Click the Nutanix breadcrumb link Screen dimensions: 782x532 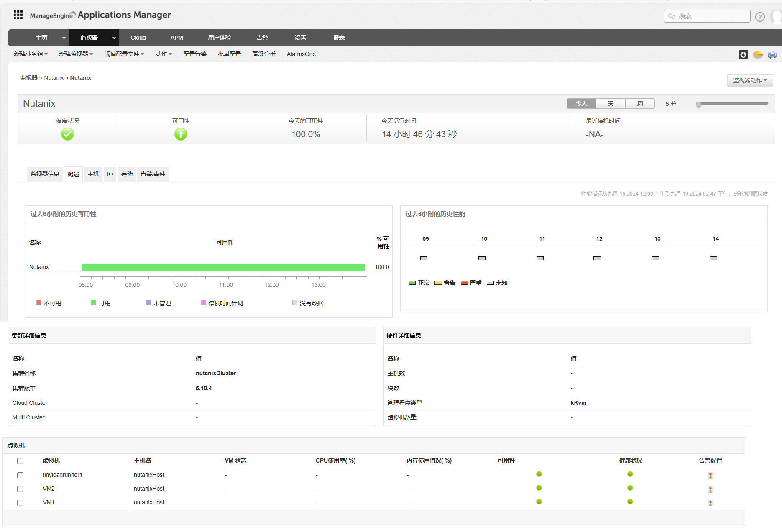coord(54,78)
